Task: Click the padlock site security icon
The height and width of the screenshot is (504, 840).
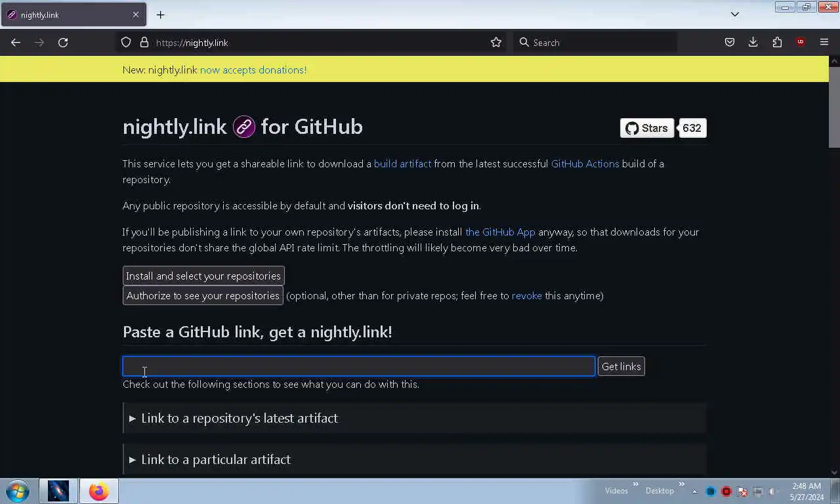Action: point(144,43)
